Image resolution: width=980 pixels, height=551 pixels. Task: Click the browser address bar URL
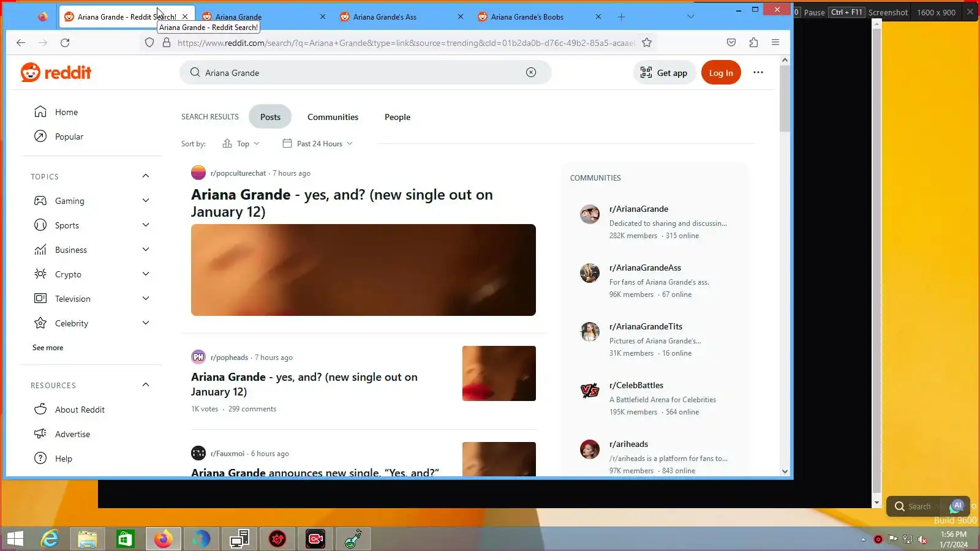(405, 43)
